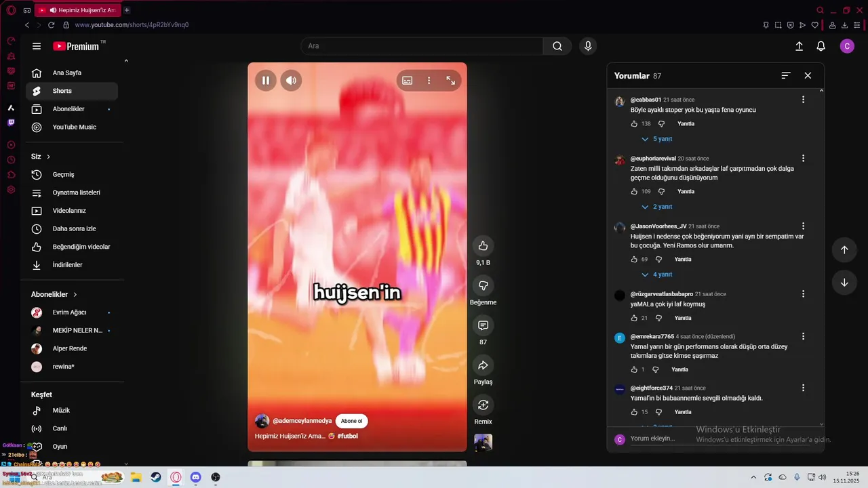The height and width of the screenshot is (488, 868).
Task: Open Beğendiğim videolar liked videos
Action: (72, 247)
